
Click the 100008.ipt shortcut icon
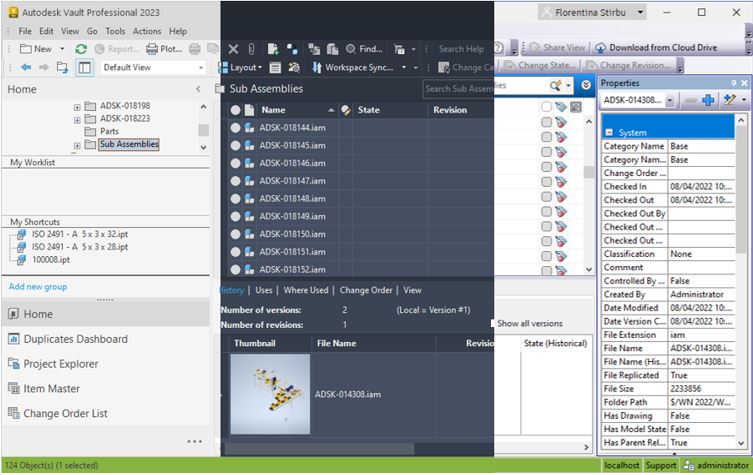click(21, 260)
